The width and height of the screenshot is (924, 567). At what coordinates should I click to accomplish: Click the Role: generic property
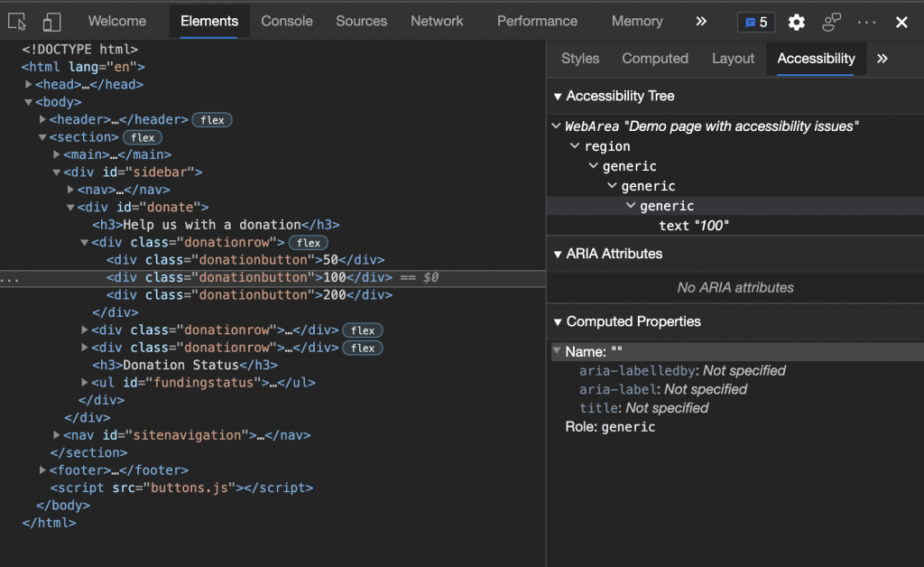coord(610,427)
